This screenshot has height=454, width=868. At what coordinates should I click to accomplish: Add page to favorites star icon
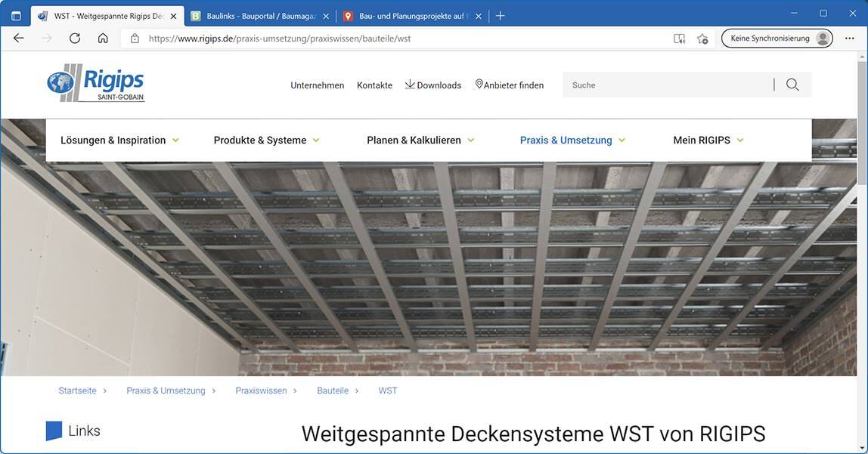pyautogui.click(x=702, y=39)
